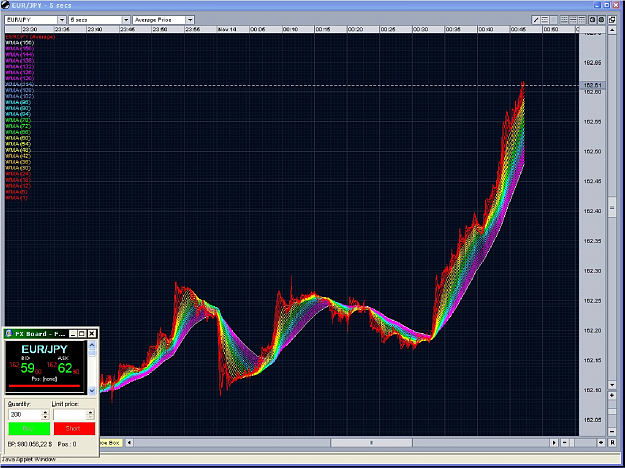This screenshot has height=468, width=625.
Task: Click the EUR/JPY (Average) legend entry
Action: coord(30,37)
